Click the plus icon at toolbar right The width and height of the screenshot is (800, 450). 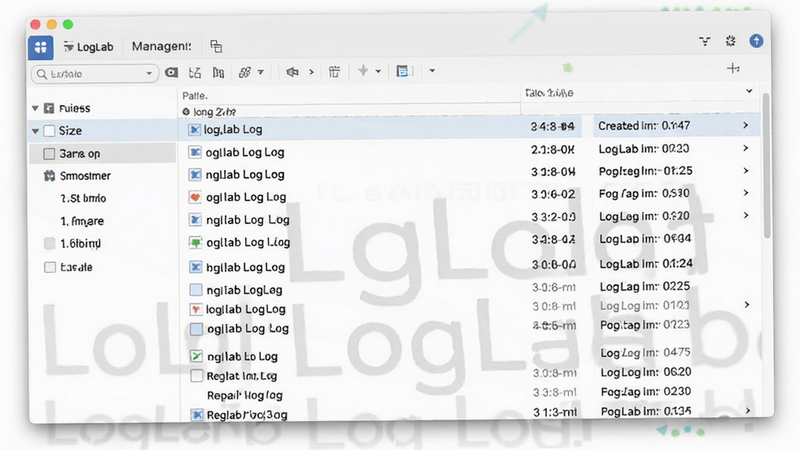click(x=733, y=68)
